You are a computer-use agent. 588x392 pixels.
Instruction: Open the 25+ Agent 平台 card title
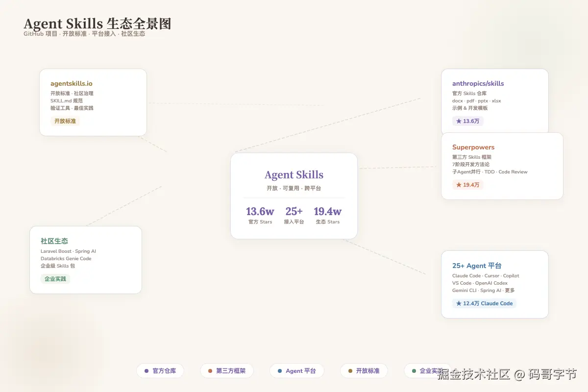[x=477, y=266]
